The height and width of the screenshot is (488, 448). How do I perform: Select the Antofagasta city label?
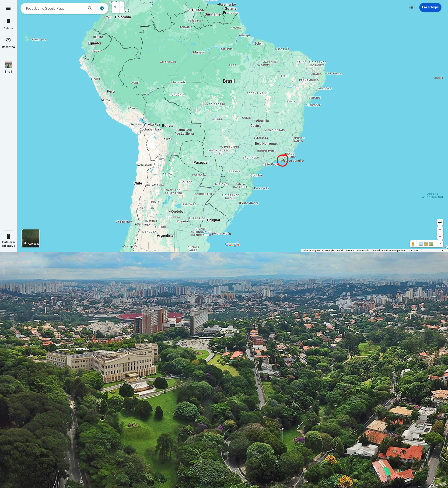145,165
